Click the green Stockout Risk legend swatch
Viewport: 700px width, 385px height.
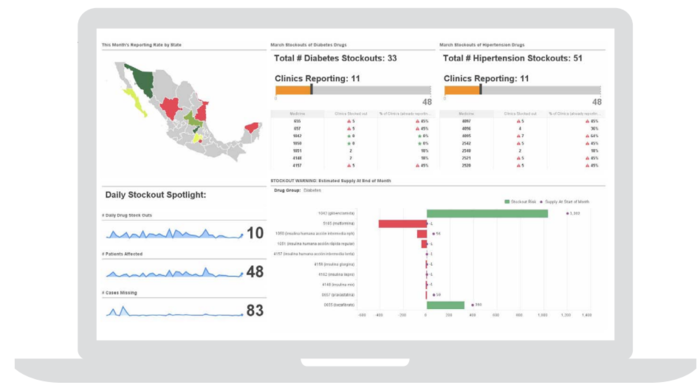[507, 202]
